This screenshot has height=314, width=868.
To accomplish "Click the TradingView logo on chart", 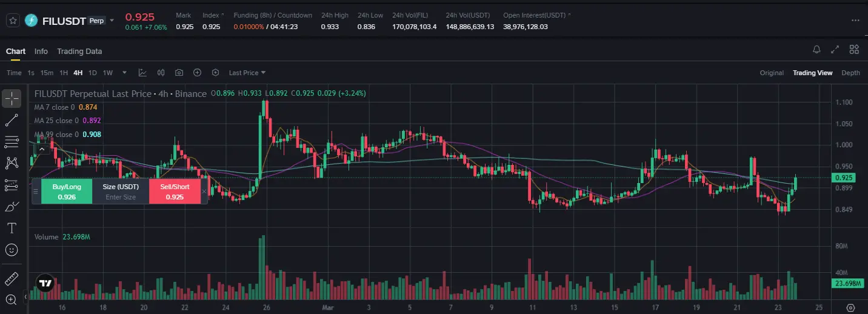I will point(45,282).
